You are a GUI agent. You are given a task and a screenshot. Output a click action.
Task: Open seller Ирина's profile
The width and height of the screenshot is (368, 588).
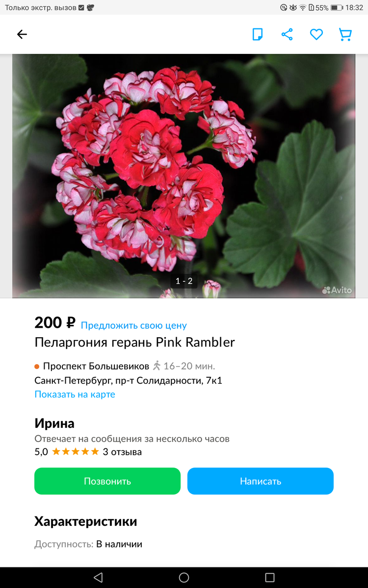tap(54, 423)
